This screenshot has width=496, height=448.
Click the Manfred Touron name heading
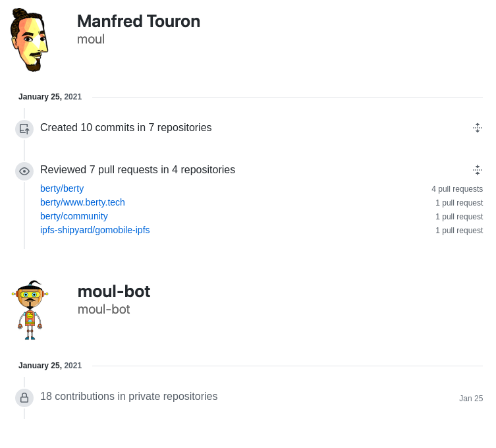[x=138, y=21]
